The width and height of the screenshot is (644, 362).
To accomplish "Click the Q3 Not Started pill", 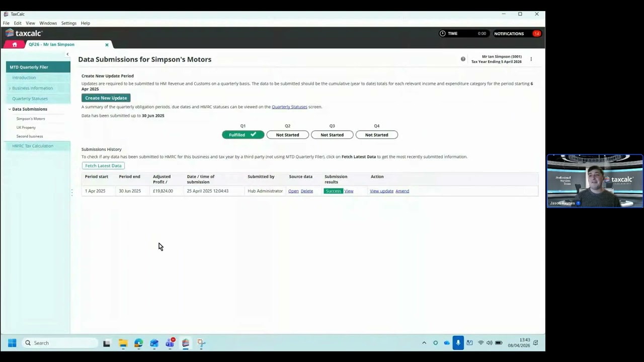I will [x=332, y=135].
